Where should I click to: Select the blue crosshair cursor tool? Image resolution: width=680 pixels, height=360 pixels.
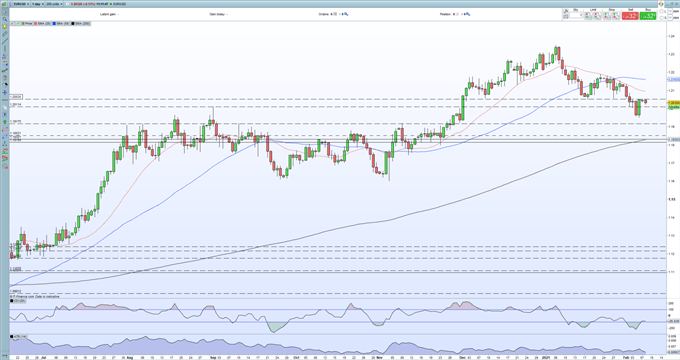[5, 92]
